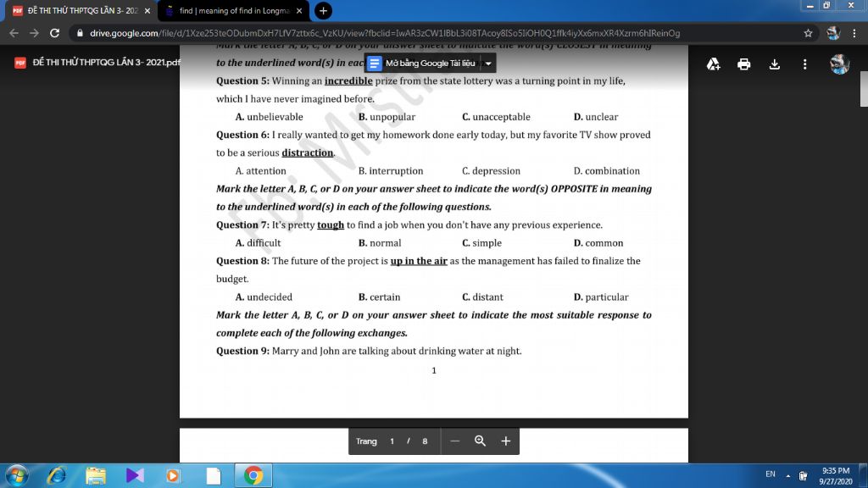Screen dimensions: 868x488
Task: Click the page scrollbar thumb
Action: 864,88
